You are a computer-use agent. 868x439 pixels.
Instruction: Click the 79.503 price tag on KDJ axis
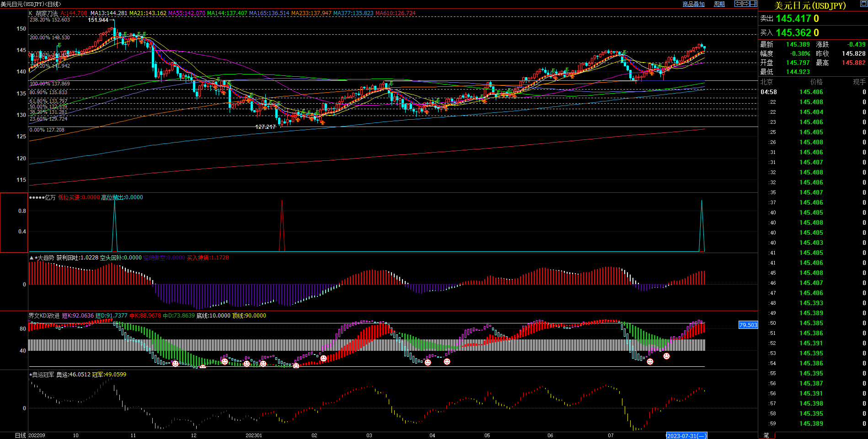(748, 325)
